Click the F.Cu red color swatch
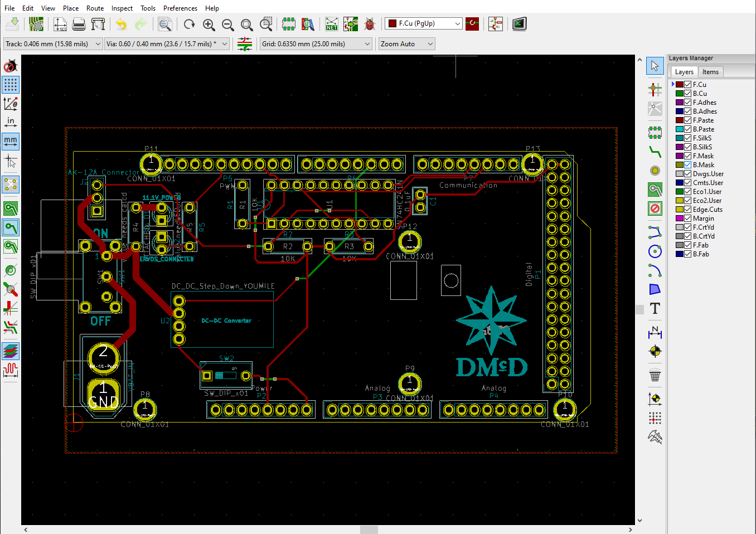This screenshot has height=534, width=756. [680, 85]
